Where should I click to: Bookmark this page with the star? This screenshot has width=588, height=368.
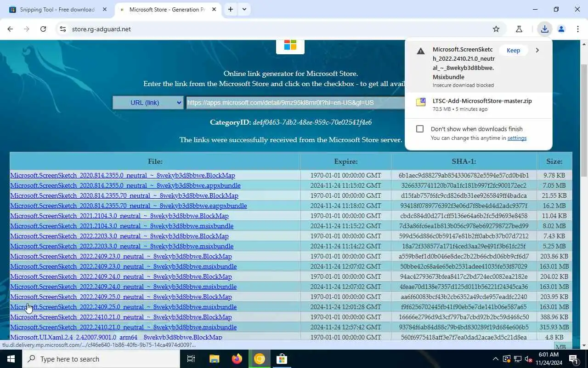tap(496, 29)
